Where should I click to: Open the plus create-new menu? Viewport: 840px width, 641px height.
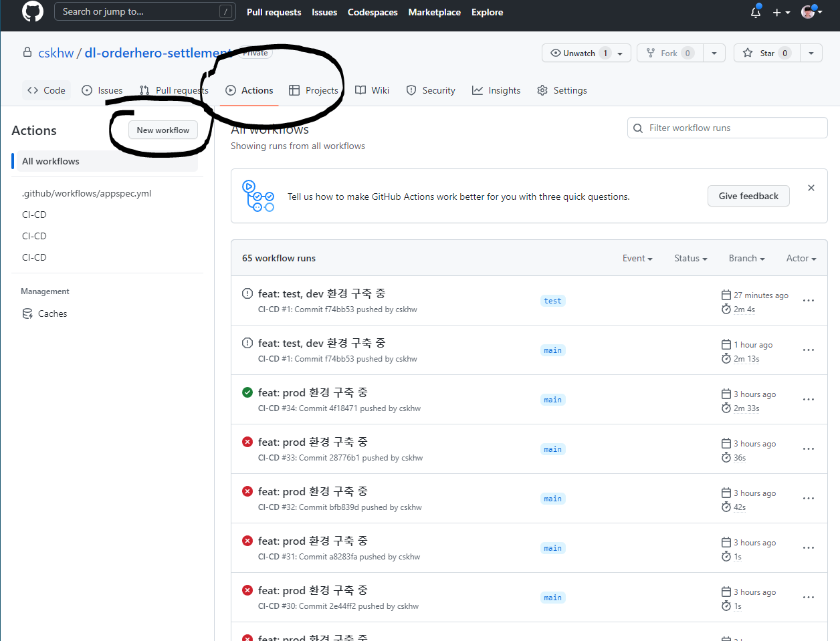tap(781, 12)
